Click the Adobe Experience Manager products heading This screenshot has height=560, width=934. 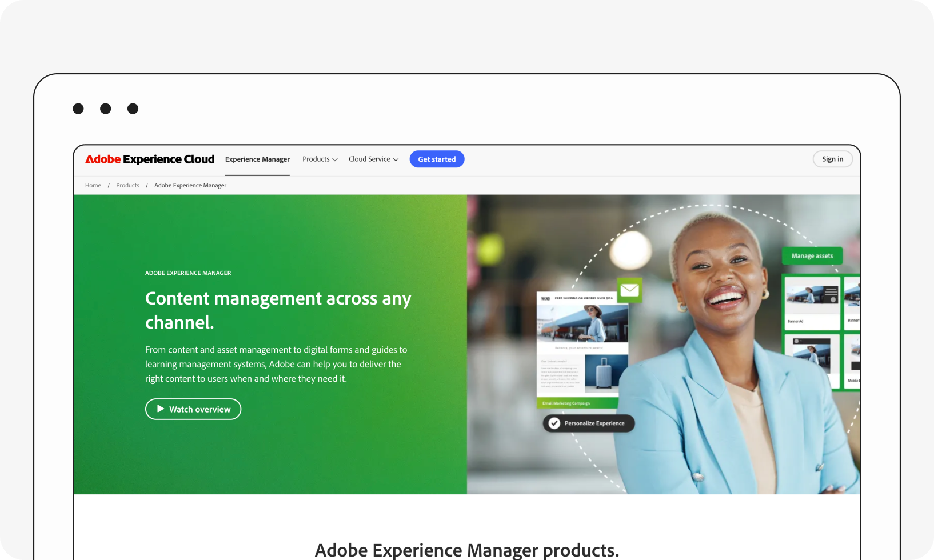click(467, 550)
